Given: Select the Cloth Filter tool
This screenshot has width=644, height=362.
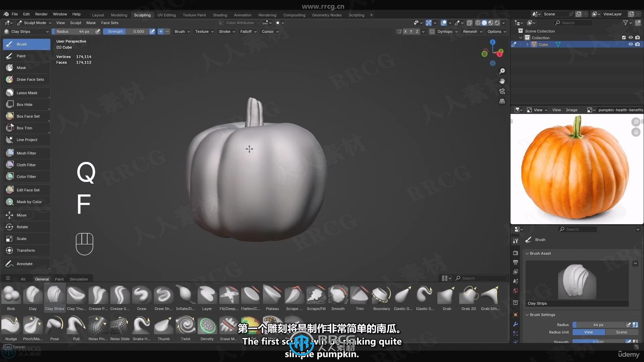Looking at the screenshot, I should [x=26, y=165].
